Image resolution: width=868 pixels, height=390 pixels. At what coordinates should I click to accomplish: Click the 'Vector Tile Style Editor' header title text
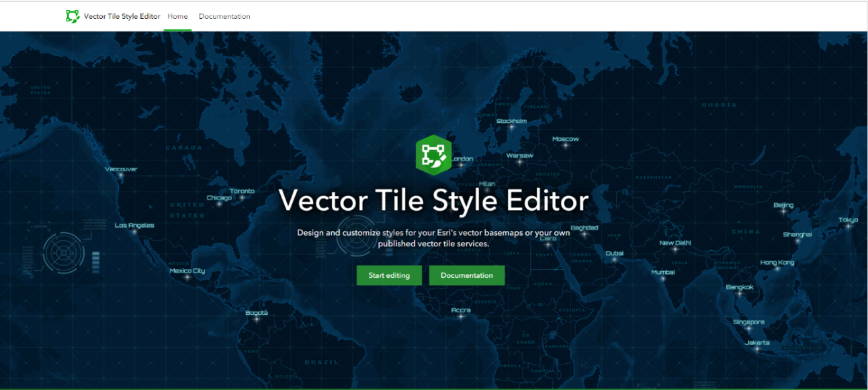122,16
